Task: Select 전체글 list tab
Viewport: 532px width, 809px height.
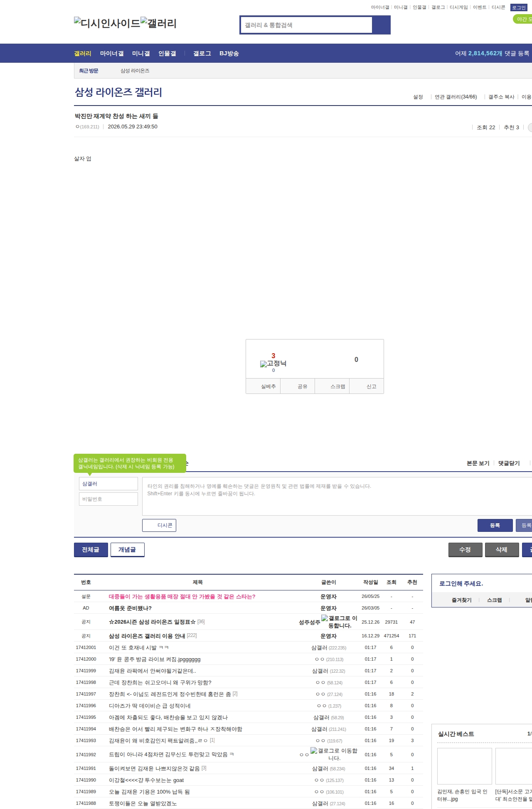Action: point(91,550)
